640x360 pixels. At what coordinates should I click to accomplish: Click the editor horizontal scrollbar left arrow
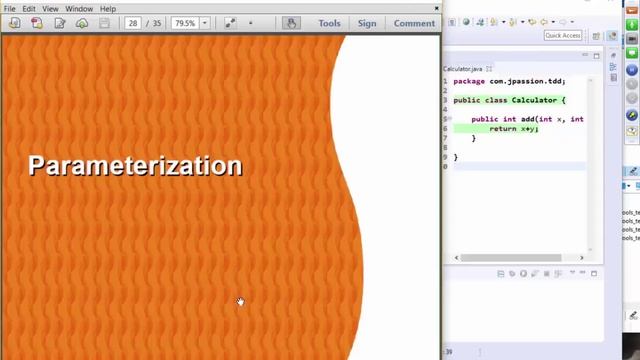click(x=456, y=258)
